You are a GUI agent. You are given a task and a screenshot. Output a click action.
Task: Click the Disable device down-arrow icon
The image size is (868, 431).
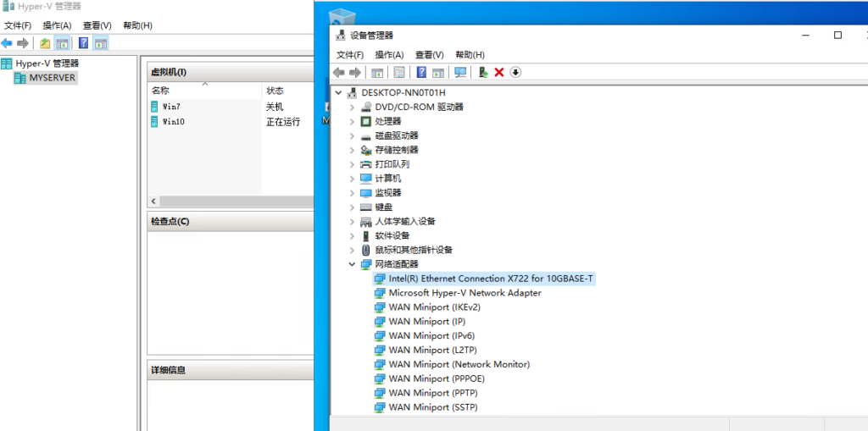pos(515,73)
